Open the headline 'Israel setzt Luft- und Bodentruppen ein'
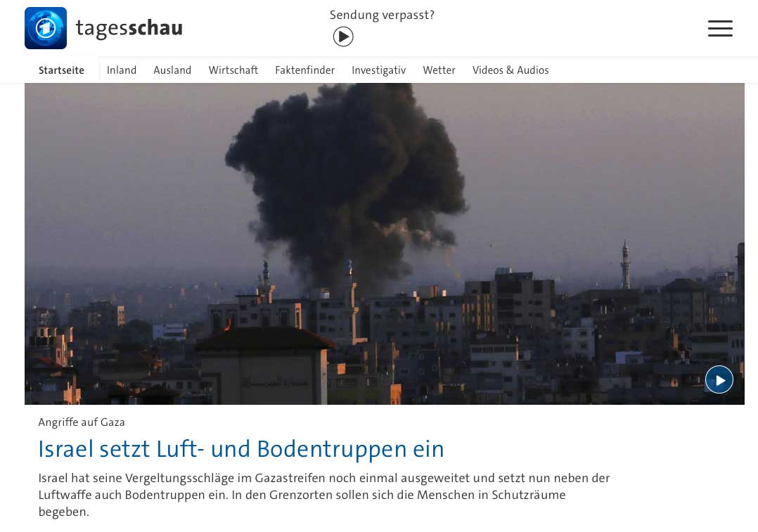The width and height of the screenshot is (758, 532). click(x=240, y=449)
